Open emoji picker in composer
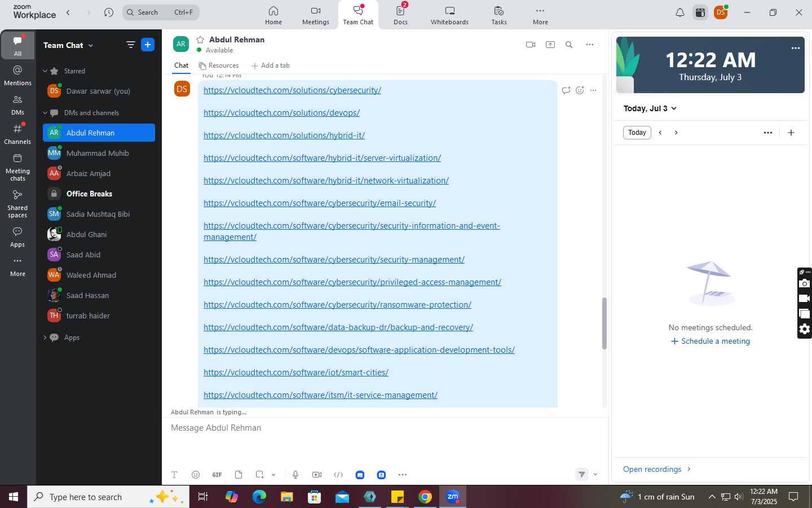Image resolution: width=812 pixels, height=508 pixels. 196,475
